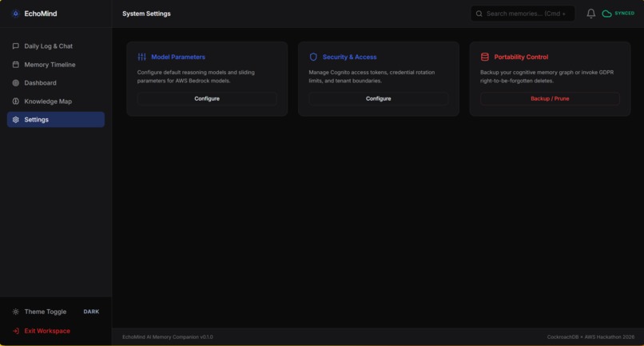The width and height of the screenshot is (644, 346).
Task: Click the Security & Access heading
Action: pos(349,57)
